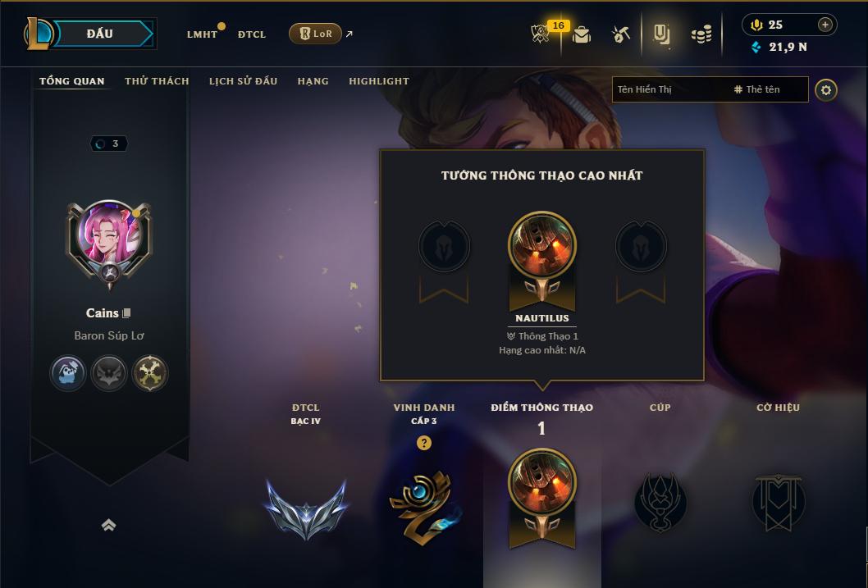Select the Nautilus mastery thumbnail under Điểm Thông Thạo
The width and height of the screenshot is (868, 588).
(x=542, y=497)
